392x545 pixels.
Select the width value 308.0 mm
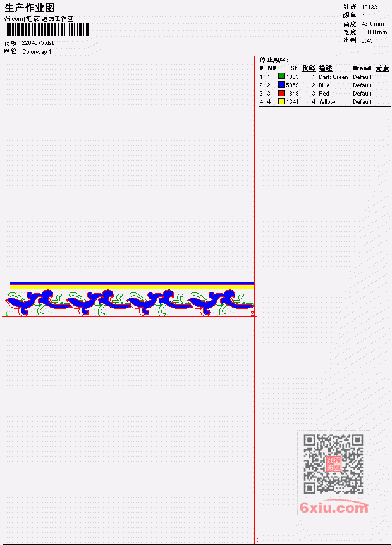(374, 32)
